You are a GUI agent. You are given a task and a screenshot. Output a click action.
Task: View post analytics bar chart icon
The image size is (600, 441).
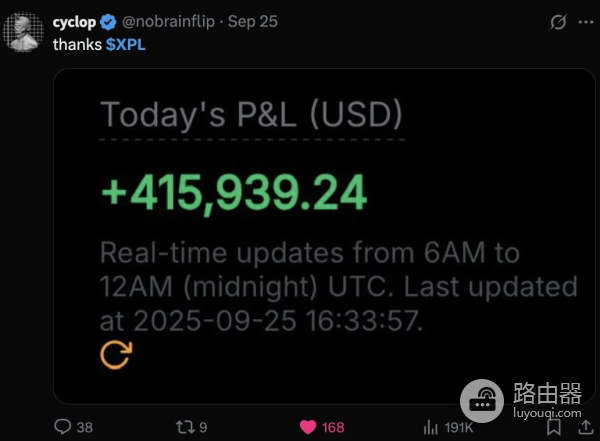click(x=431, y=427)
